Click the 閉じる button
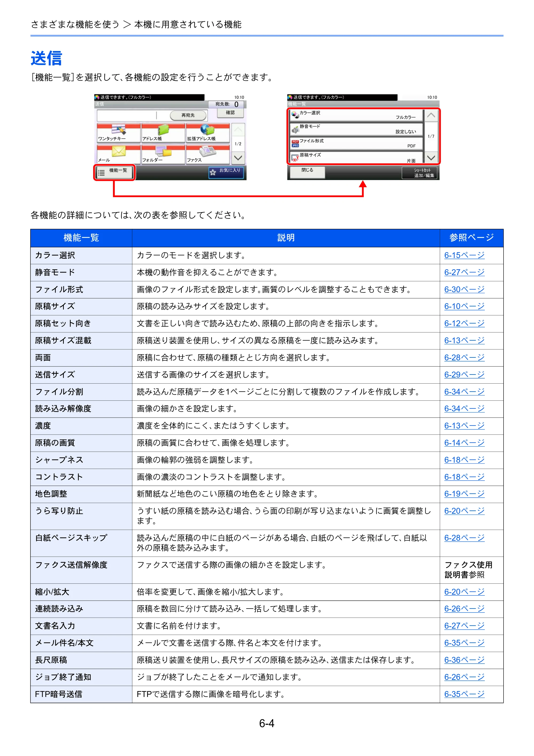This screenshot has height=756, width=534. [x=307, y=172]
